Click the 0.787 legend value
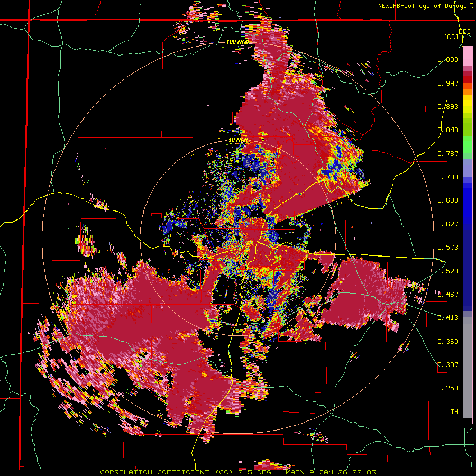 [x=448, y=153]
